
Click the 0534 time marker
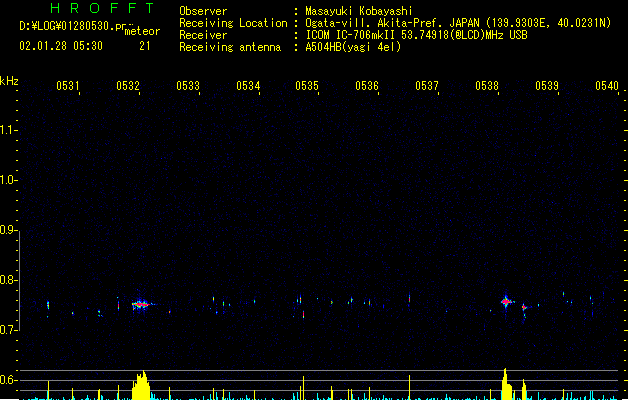click(248, 86)
